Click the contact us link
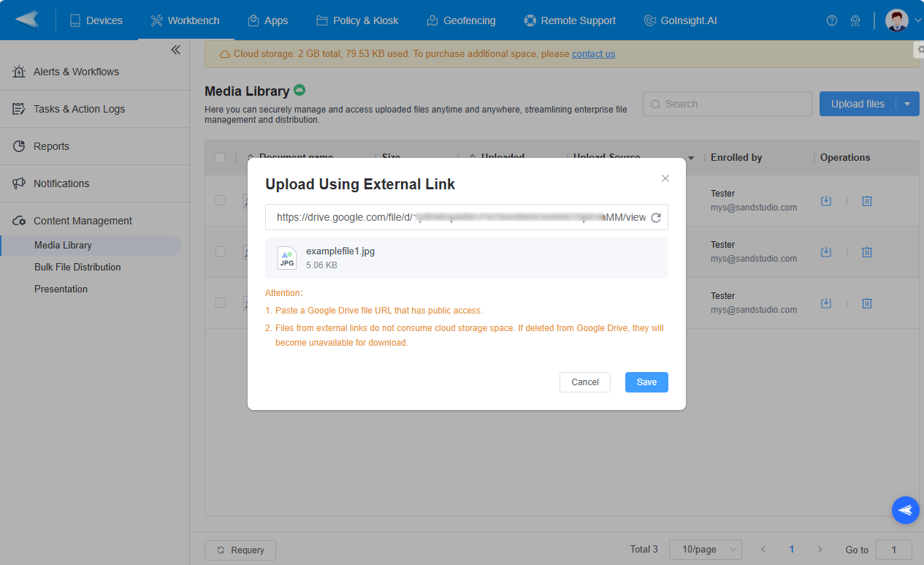The width and height of the screenshot is (924, 565). tap(593, 53)
